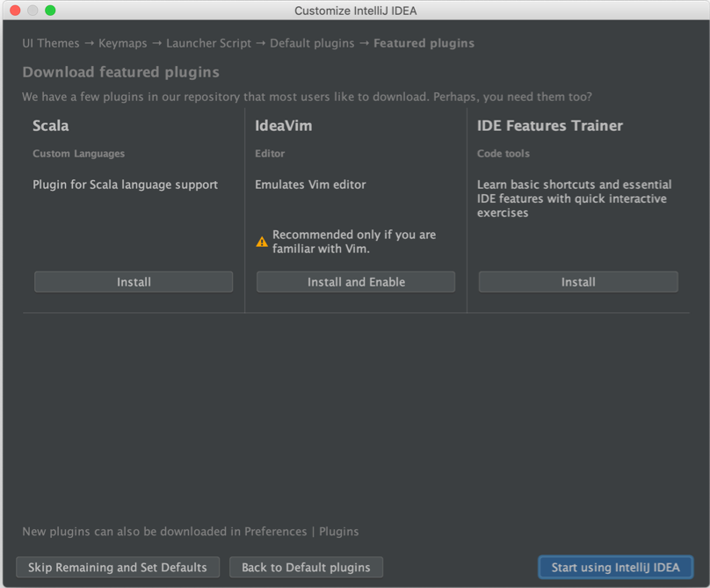710x588 pixels.
Task: Click the Editor category label
Action: 270,154
